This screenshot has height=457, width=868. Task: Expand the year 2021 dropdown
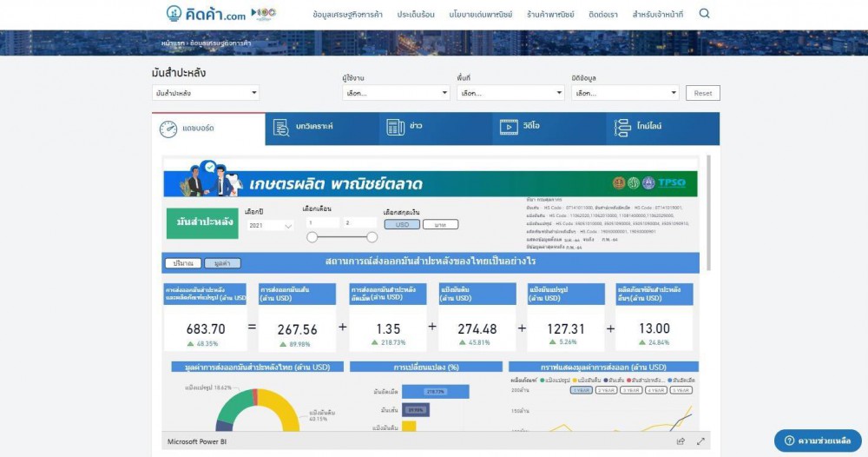click(270, 225)
